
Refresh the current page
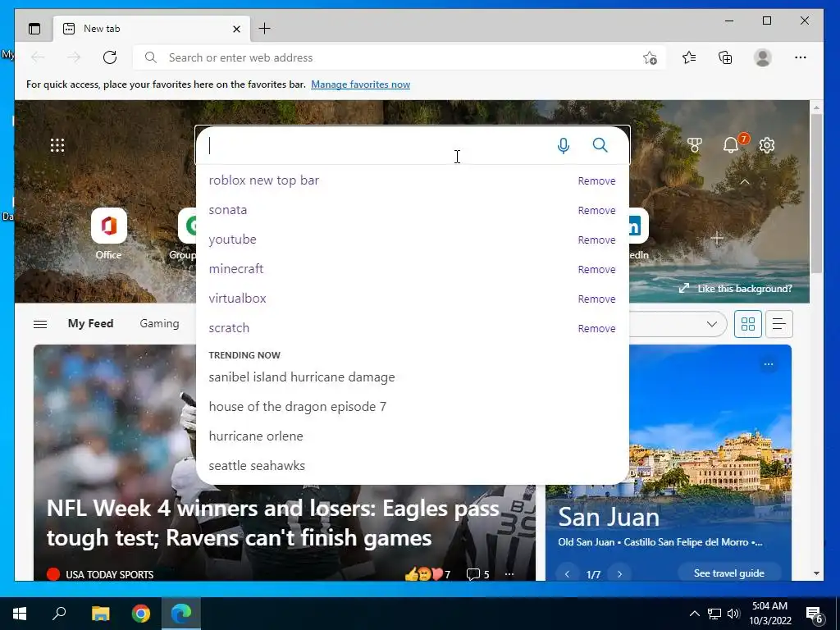click(110, 57)
